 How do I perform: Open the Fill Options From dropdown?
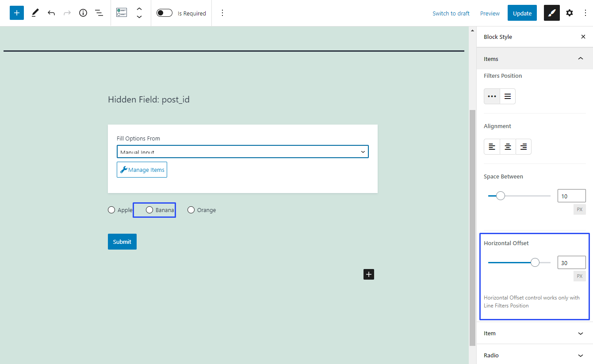click(242, 152)
